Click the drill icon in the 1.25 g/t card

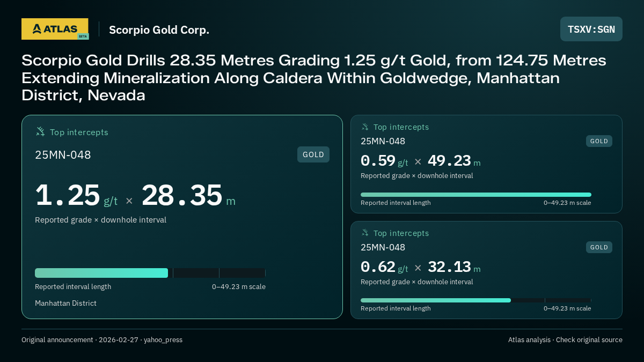[x=40, y=131]
